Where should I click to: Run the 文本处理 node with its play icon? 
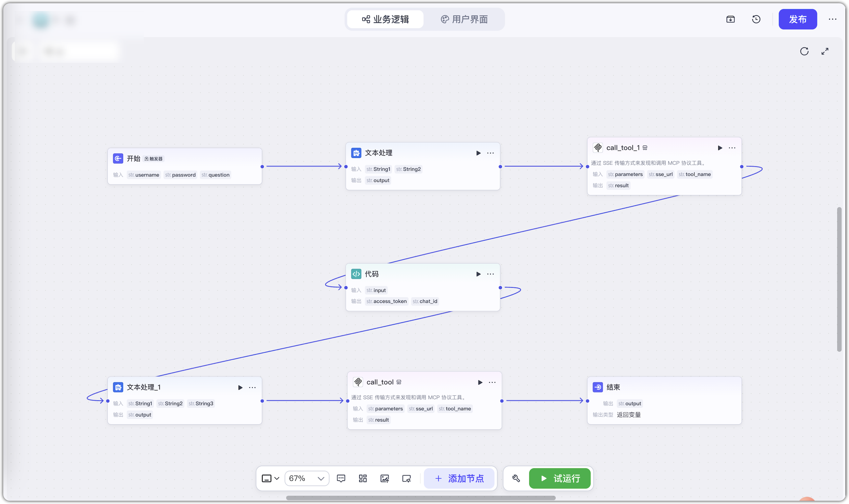click(x=478, y=153)
